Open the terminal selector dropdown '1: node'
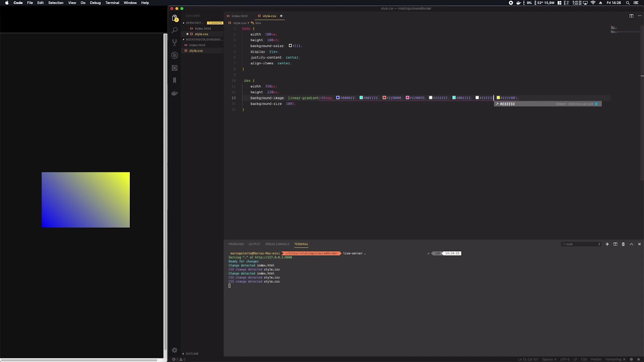The height and width of the screenshot is (362, 644). 582,244
